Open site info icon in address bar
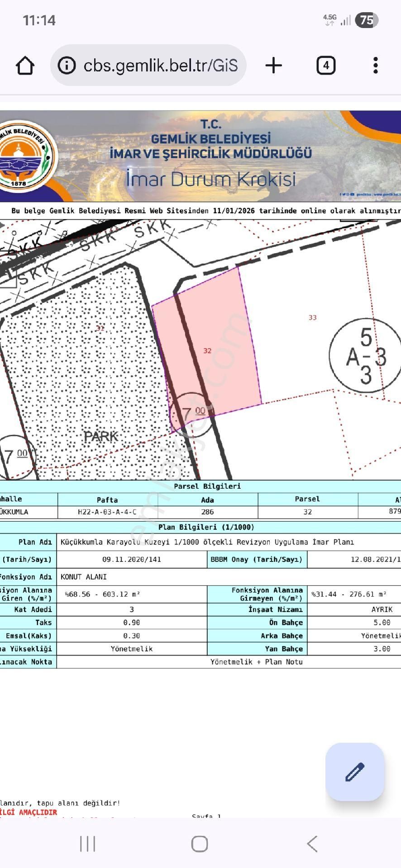 coord(67,66)
